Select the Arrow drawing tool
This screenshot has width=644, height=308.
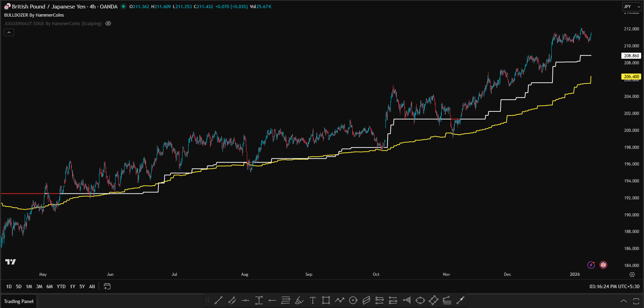[x=460, y=301]
